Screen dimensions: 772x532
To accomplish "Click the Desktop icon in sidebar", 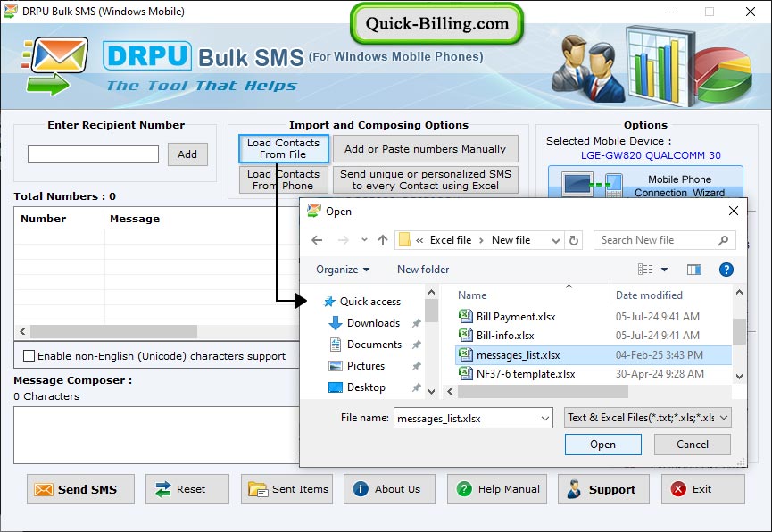I will (336, 387).
